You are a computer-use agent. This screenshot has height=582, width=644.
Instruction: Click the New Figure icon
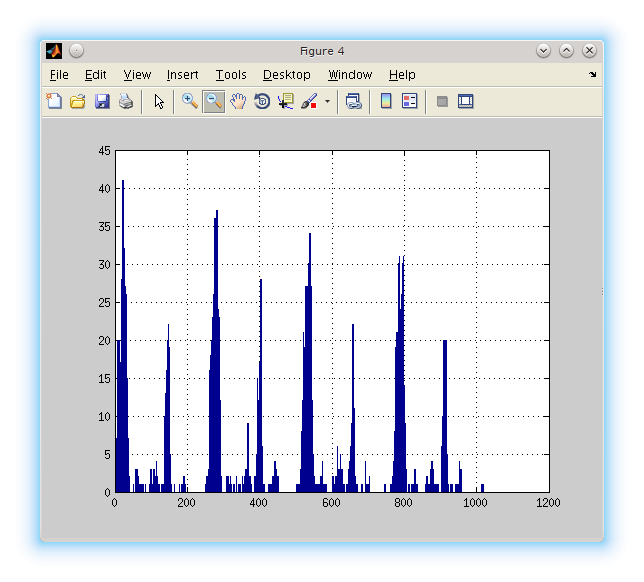coord(54,101)
